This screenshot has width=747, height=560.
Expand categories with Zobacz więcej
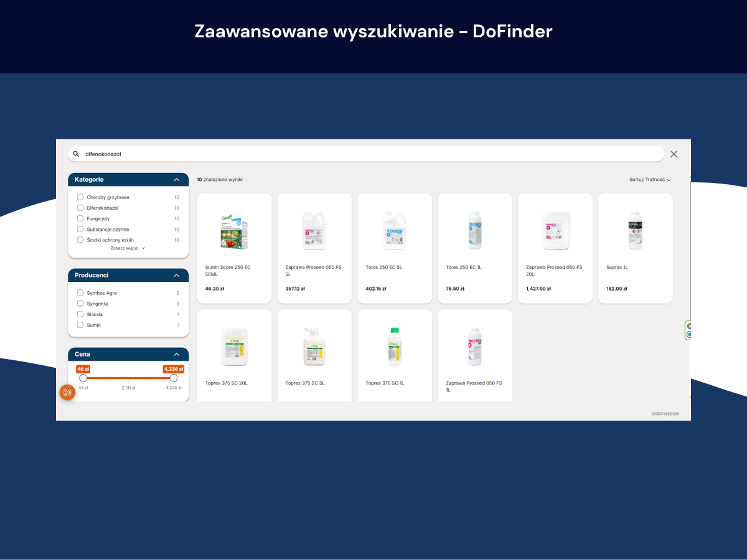click(128, 248)
